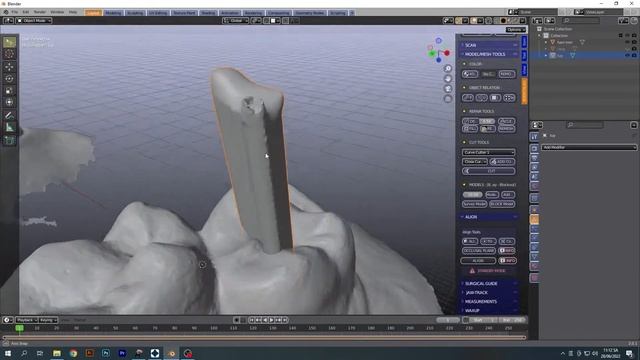Click the navigation gizmo green Y axis

pyautogui.click(x=432, y=54)
